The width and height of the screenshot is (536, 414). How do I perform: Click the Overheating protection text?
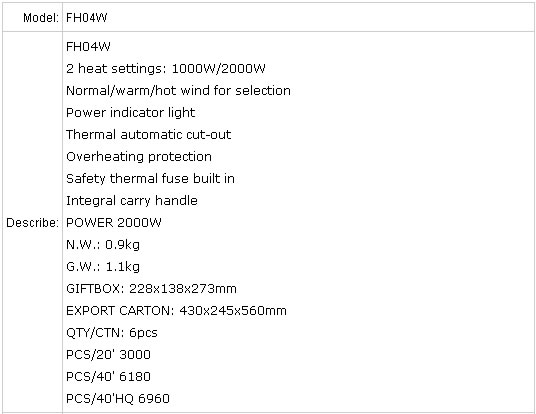pyautogui.click(x=139, y=157)
